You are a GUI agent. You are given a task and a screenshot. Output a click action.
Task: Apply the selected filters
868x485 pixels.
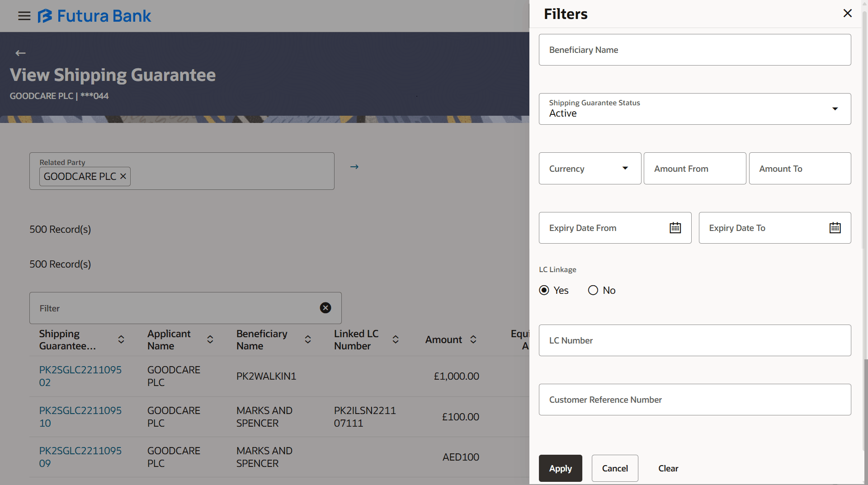(x=560, y=468)
